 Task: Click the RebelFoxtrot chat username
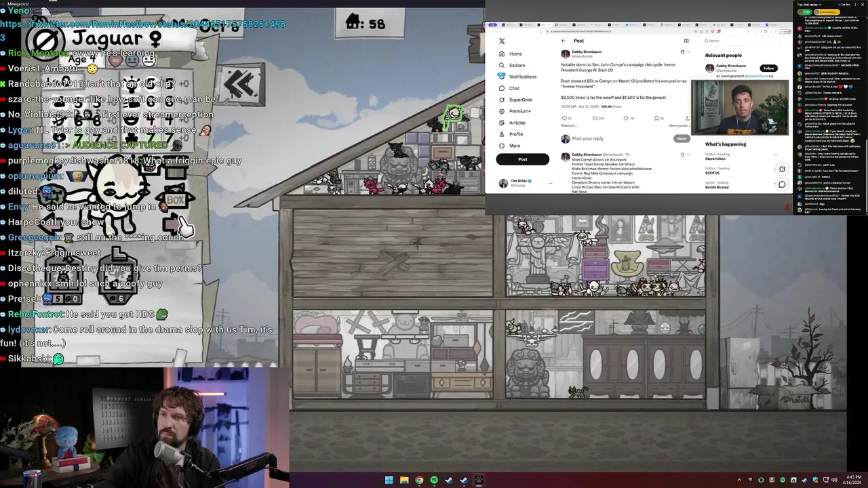[37, 314]
